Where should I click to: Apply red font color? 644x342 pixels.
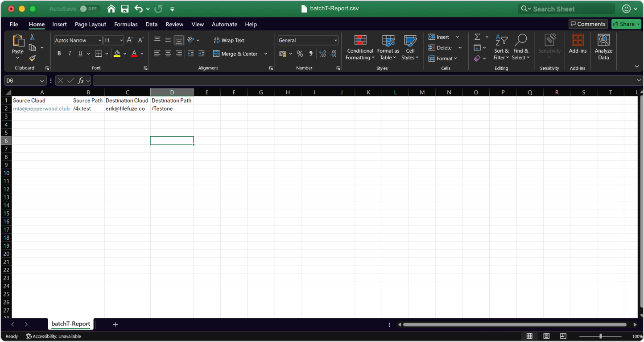[x=134, y=54]
